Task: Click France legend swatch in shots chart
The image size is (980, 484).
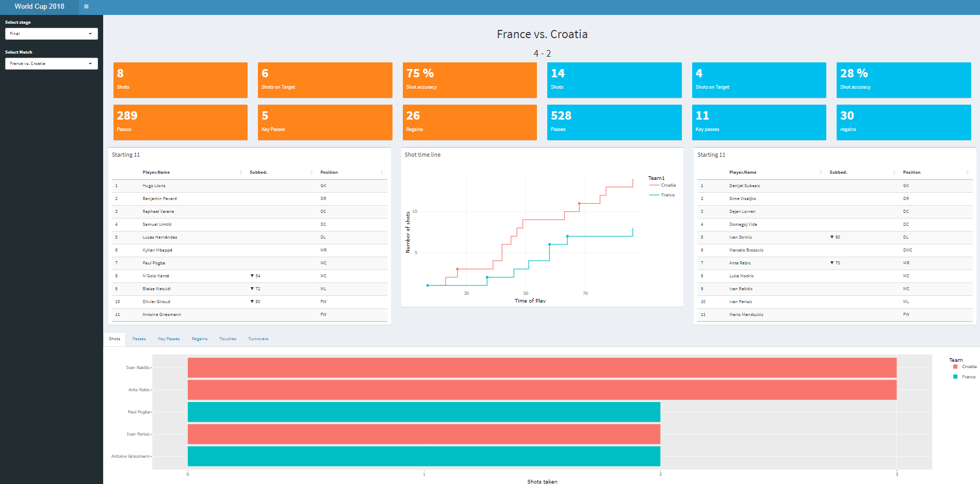Action: click(955, 377)
